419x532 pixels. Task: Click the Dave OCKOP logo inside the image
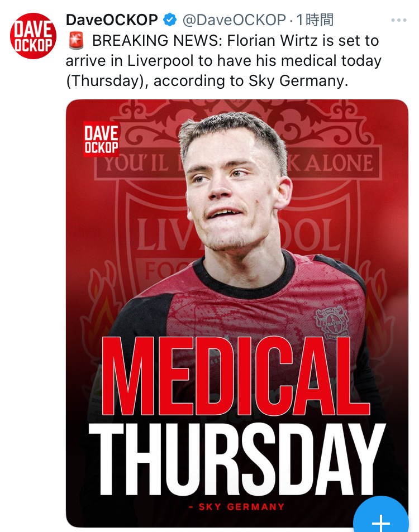click(101, 139)
